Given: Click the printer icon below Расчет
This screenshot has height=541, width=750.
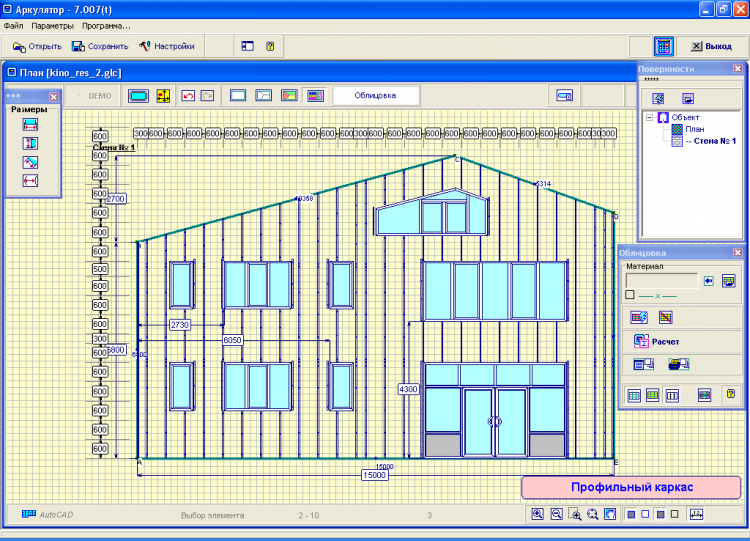Looking at the screenshot, I should pyautogui.click(x=678, y=364).
